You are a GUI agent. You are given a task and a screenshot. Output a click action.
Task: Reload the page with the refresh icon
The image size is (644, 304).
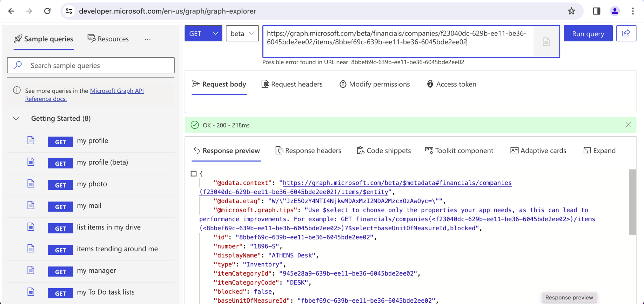[x=47, y=11]
